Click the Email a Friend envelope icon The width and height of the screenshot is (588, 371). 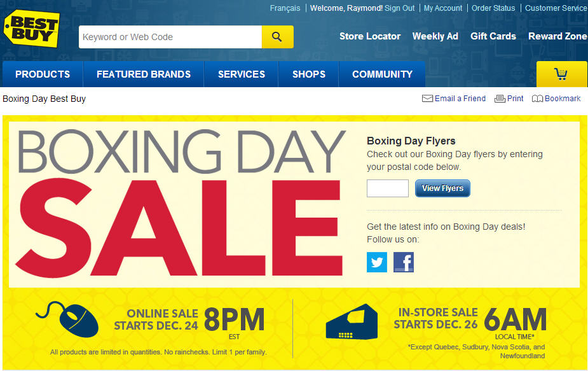click(427, 99)
